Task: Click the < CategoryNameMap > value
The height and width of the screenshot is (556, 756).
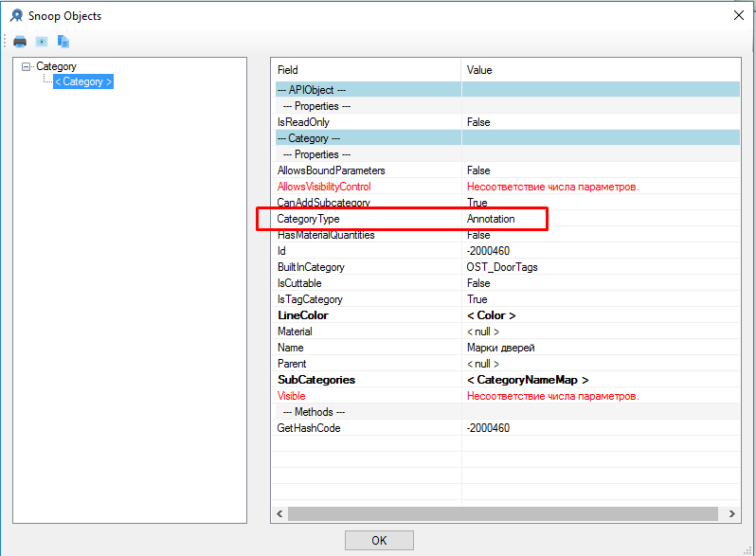Action: pyautogui.click(x=528, y=380)
